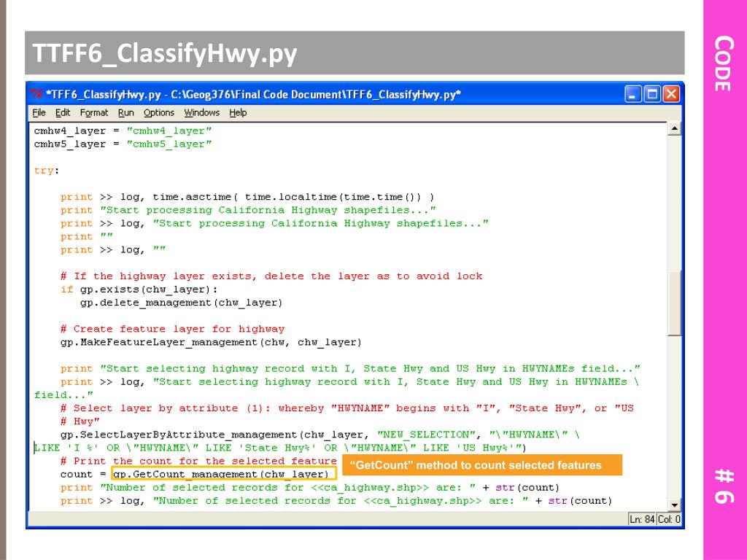Click the 'try:' keyword line

click(x=47, y=171)
